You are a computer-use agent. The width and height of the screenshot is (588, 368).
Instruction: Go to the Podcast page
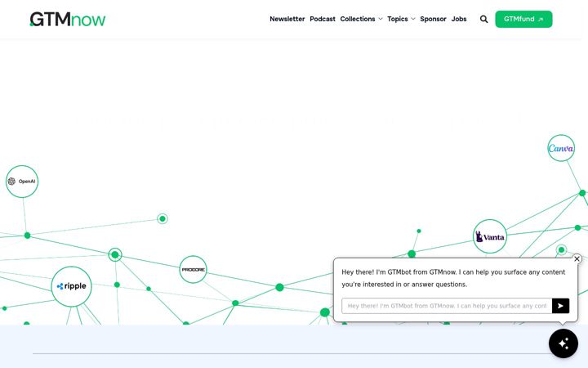(x=323, y=19)
